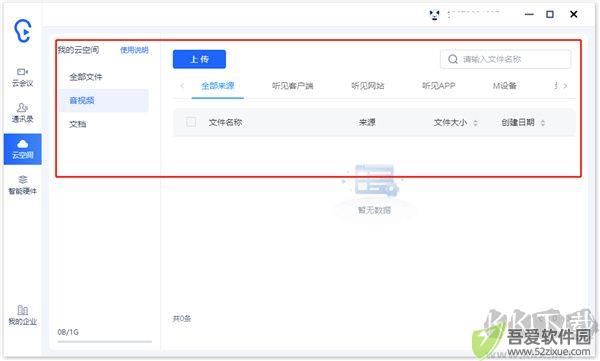Minimize the application window
600x361 pixels.
[529, 15]
